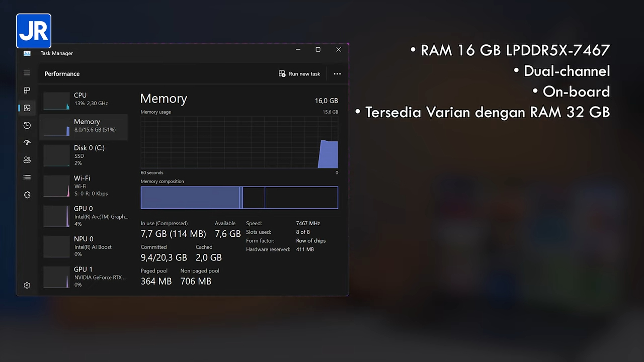Click Run new task button
The height and width of the screenshot is (362, 644).
point(299,73)
